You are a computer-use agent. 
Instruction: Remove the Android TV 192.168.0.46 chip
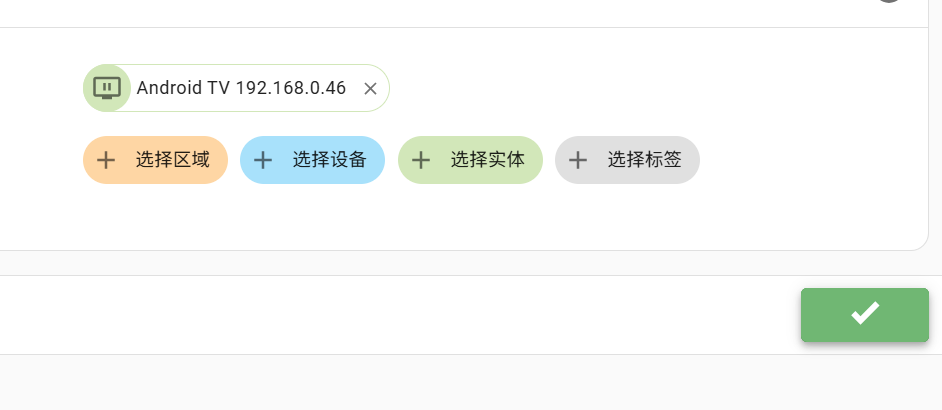370,88
